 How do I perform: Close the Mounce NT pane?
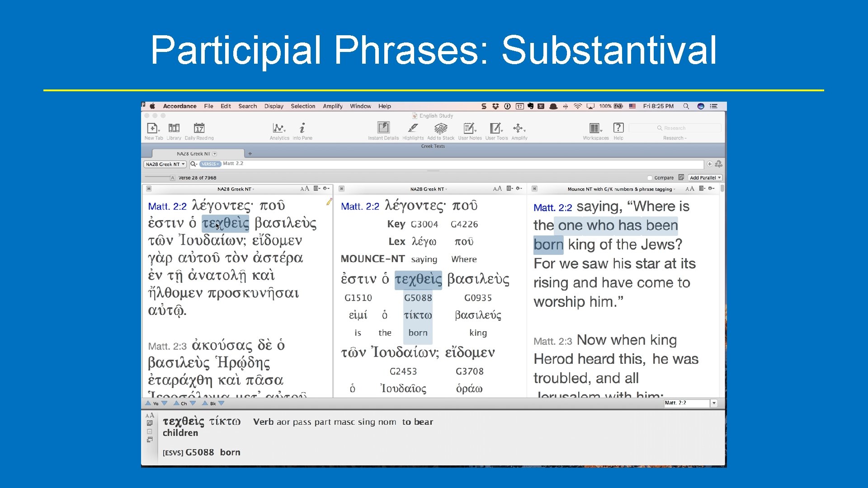tap(534, 189)
